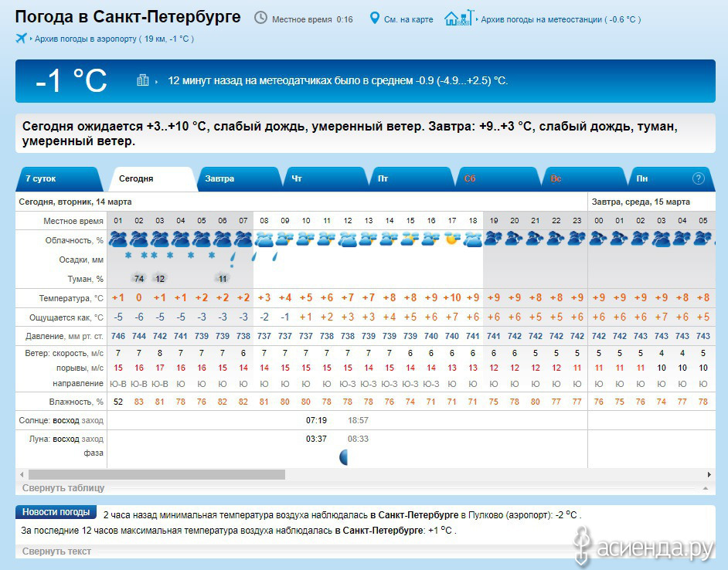The image size is (728, 570).
Task: Click the scrollbar right arrow
Action: 709,474
